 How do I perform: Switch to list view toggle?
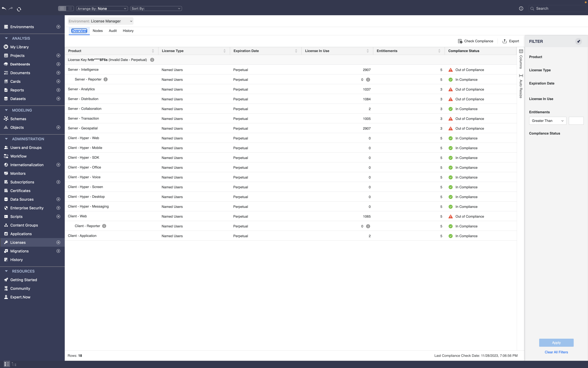70,8
